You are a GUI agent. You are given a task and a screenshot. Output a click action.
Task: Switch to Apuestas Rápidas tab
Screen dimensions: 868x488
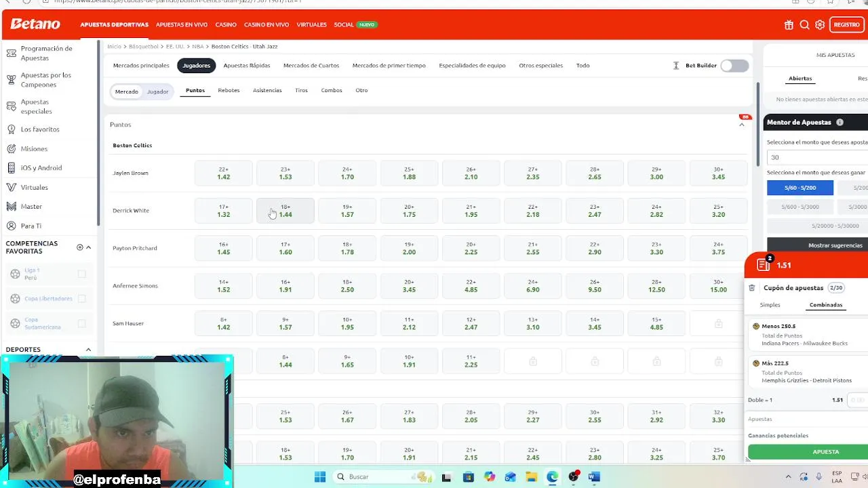coord(247,66)
